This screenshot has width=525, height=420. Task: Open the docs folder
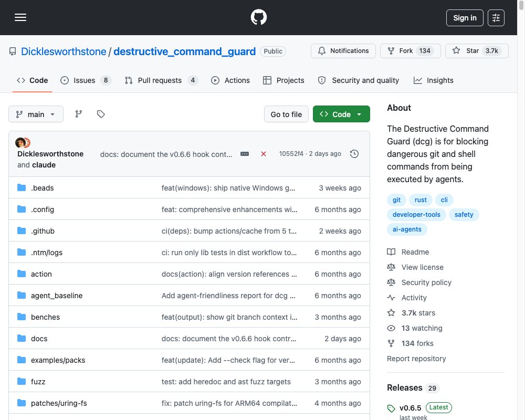tap(39, 339)
